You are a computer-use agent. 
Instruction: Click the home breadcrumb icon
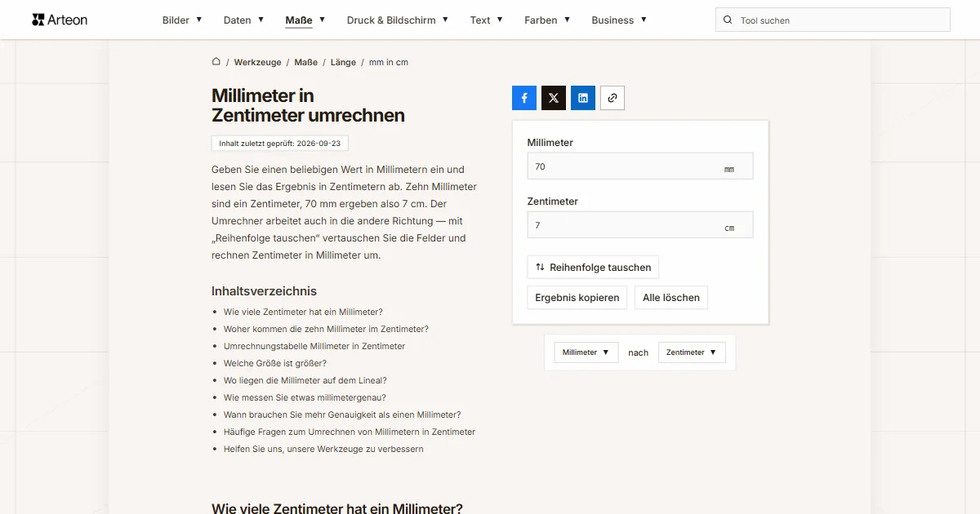click(216, 61)
